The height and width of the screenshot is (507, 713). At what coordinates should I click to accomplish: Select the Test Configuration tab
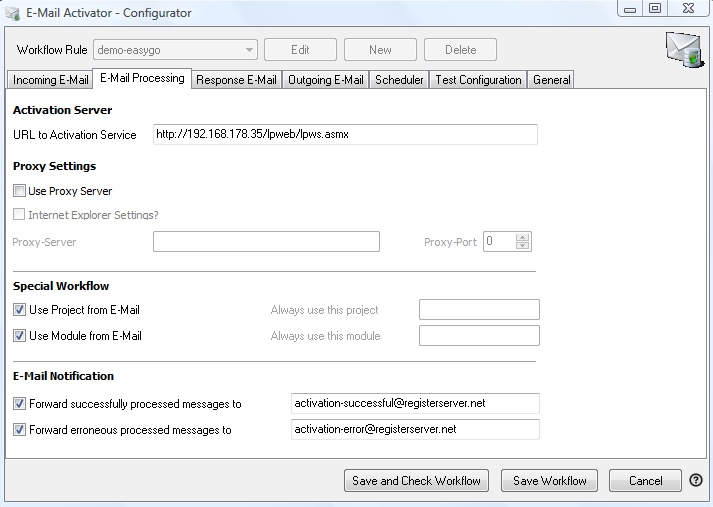tap(478, 80)
